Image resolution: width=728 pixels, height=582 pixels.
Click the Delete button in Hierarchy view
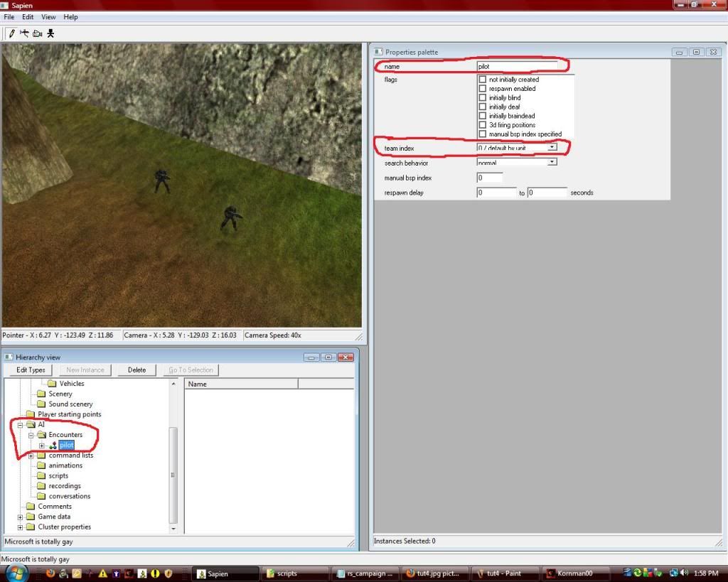pyautogui.click(x=136, y=370)
